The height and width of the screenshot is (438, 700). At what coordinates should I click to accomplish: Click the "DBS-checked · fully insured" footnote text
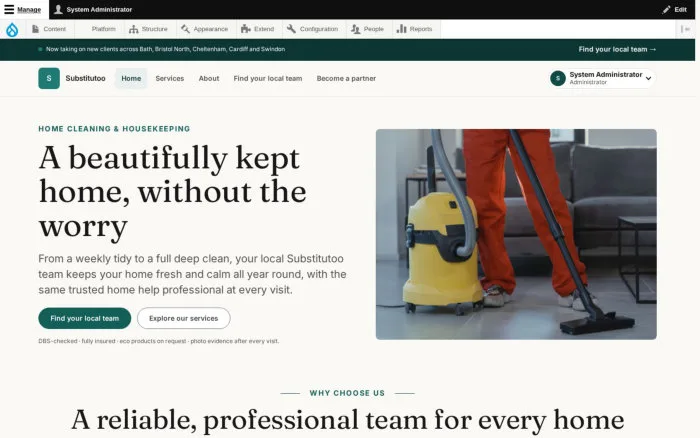click(x=159, y=341)
